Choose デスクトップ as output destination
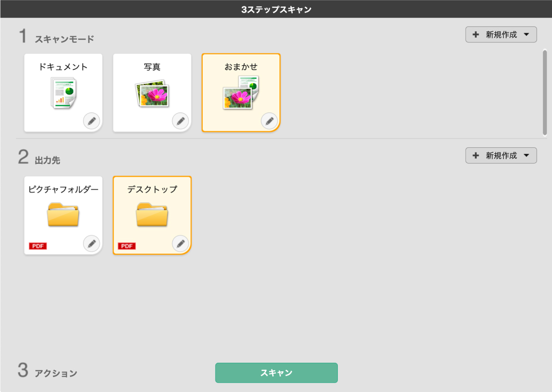552x392 pixels. (152, 215)
